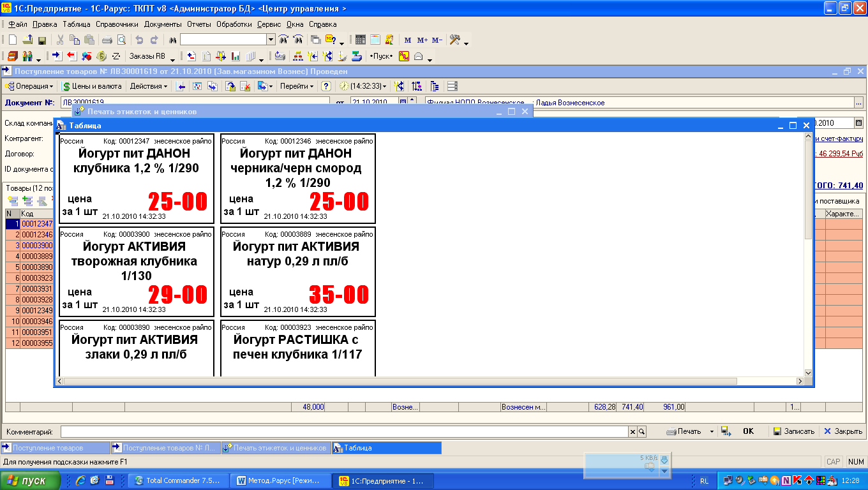Click the question mark help icon in document toolbar
This screenshot has height=490, width=868.
(325, 86)
